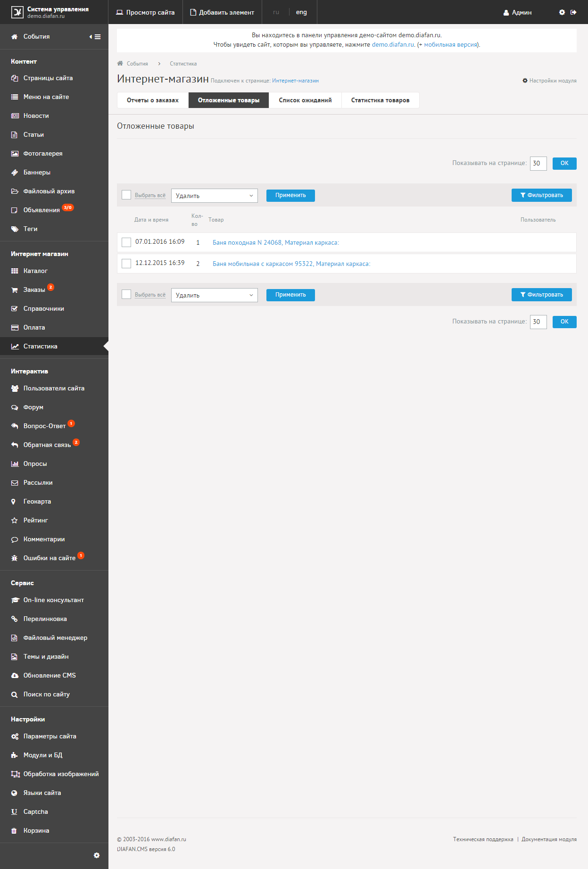This screenshot has height=869, width=588.
Task: Open the Админ user profile
Action: 518,12
